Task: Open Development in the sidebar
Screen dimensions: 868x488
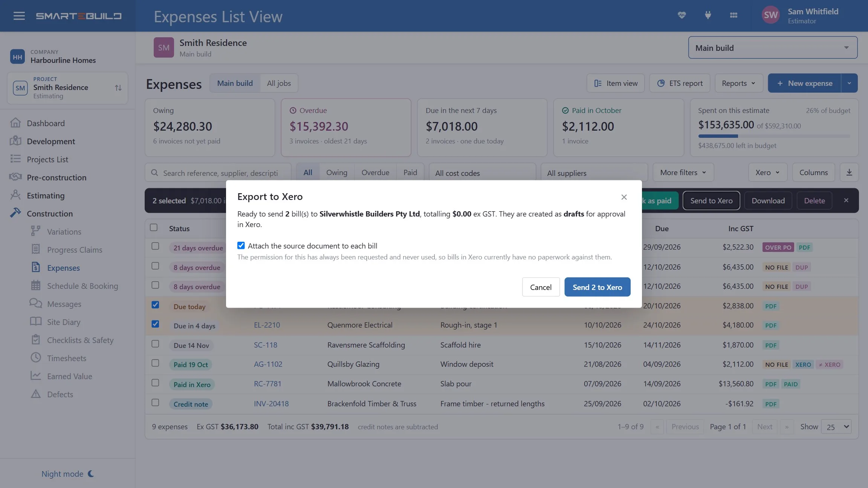Action: tap(51, 141)
